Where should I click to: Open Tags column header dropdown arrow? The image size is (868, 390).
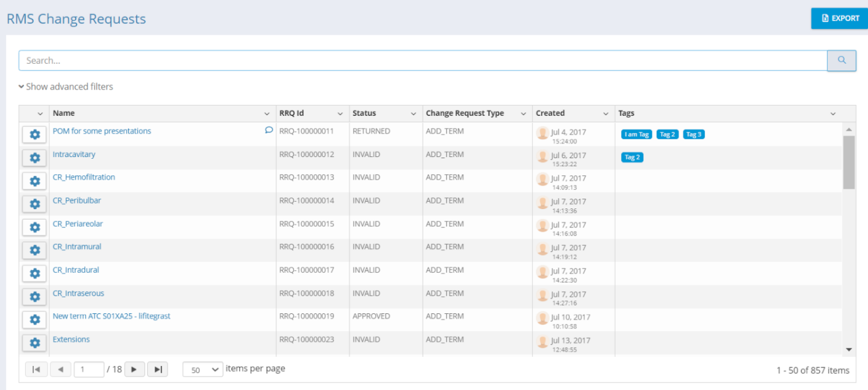[833, 114]
